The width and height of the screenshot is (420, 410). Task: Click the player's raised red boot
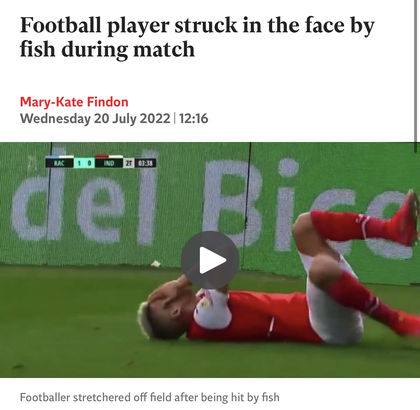(x=407, y=218)
